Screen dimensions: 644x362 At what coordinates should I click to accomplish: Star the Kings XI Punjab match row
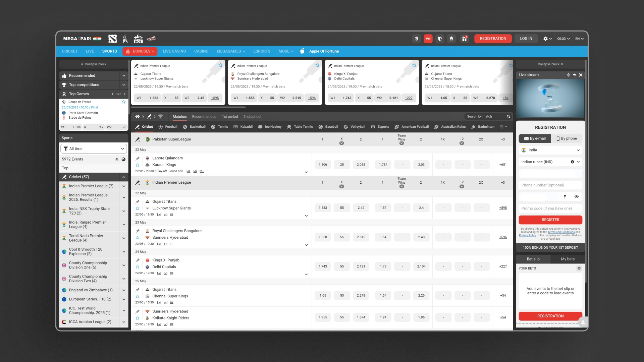[x=138, y=267]
